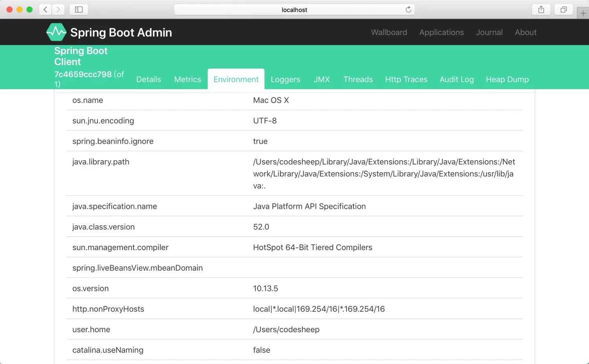Open the Safari share menu
This screenshot has height=364, width=589.
click(x=541, y=9)
